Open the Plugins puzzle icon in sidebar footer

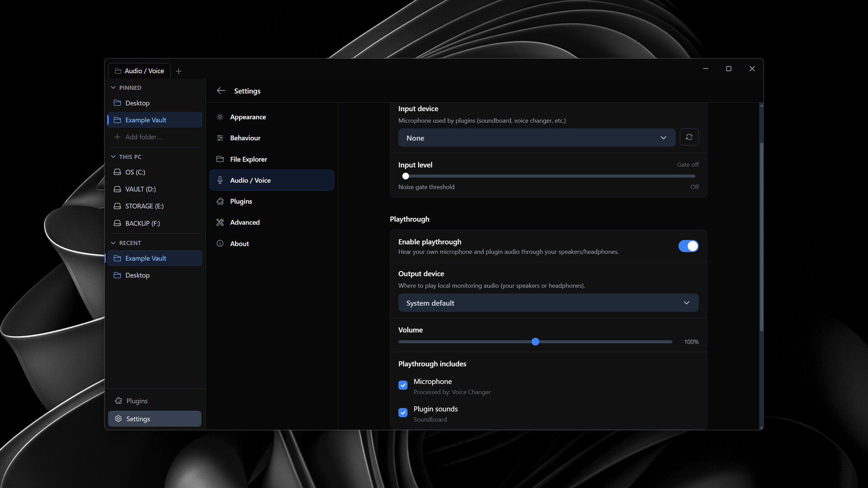tap(118, 401)
